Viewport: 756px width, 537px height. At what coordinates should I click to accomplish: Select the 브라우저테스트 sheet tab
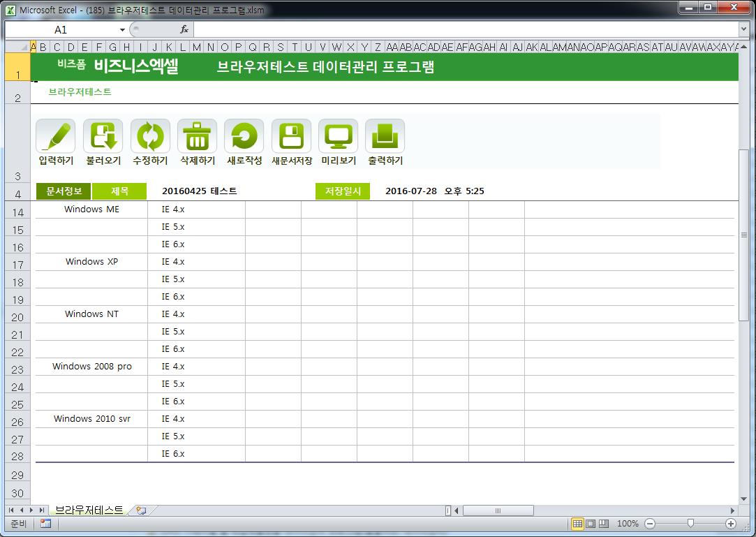[x=89, y=510]
